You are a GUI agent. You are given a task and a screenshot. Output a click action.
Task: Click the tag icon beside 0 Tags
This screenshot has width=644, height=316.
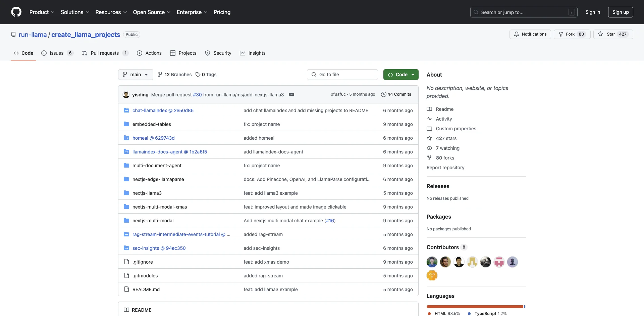tap(198, 75)
